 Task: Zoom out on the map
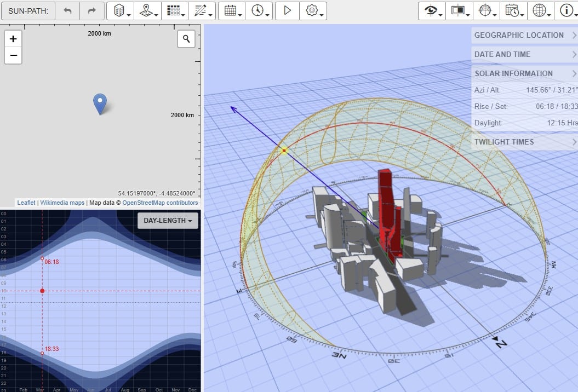coord(13,55)
